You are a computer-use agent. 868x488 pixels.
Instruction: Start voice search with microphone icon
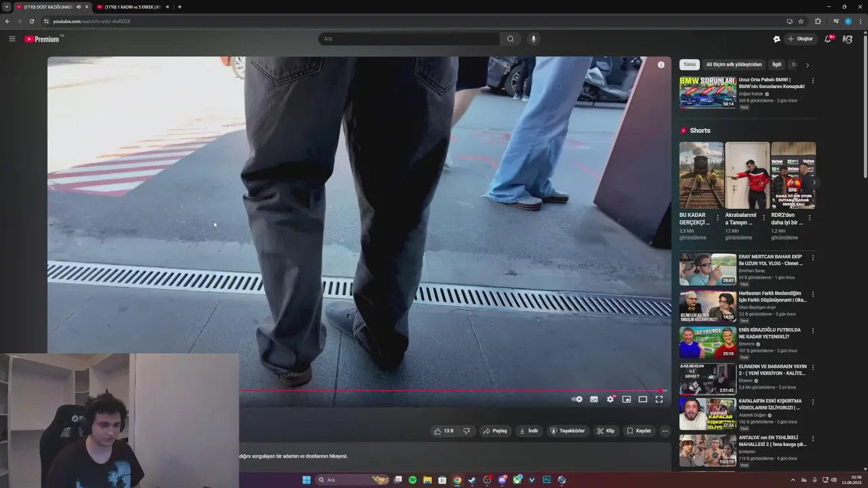534,39
